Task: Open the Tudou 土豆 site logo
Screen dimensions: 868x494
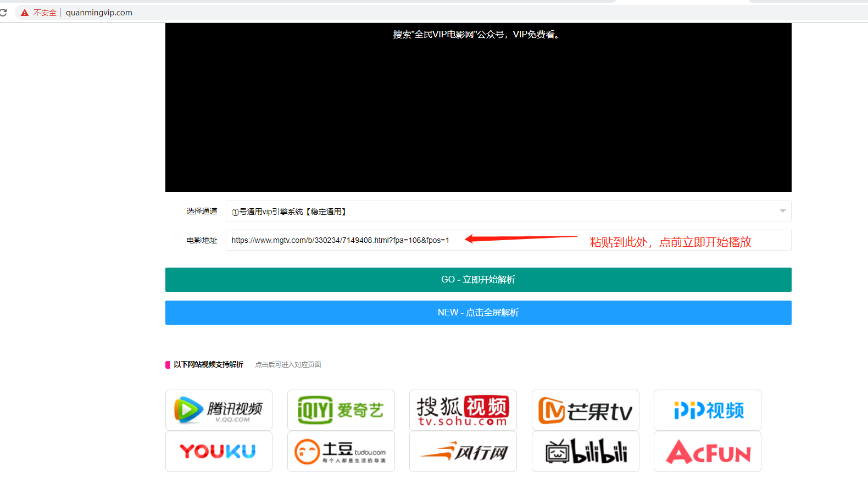Action: click(x=341, y=451)
